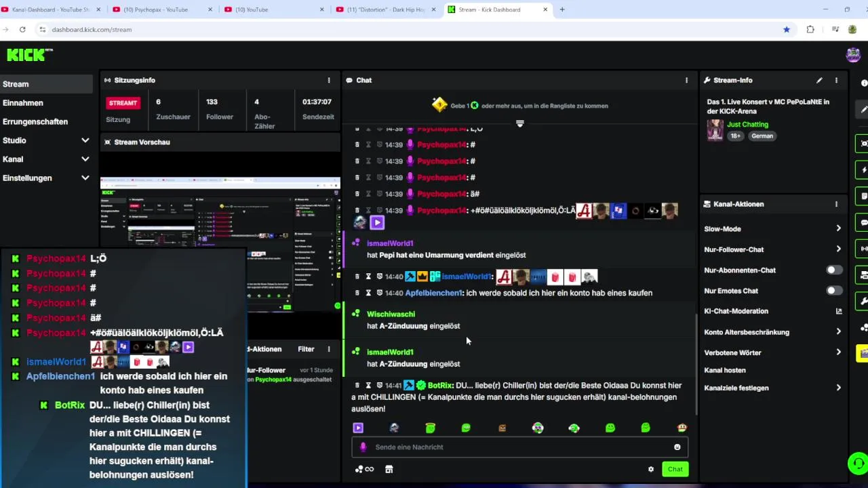This screenshot has width=868, height=488.
Task: Open the user avatar menu top right
Action: coord(853,54)
